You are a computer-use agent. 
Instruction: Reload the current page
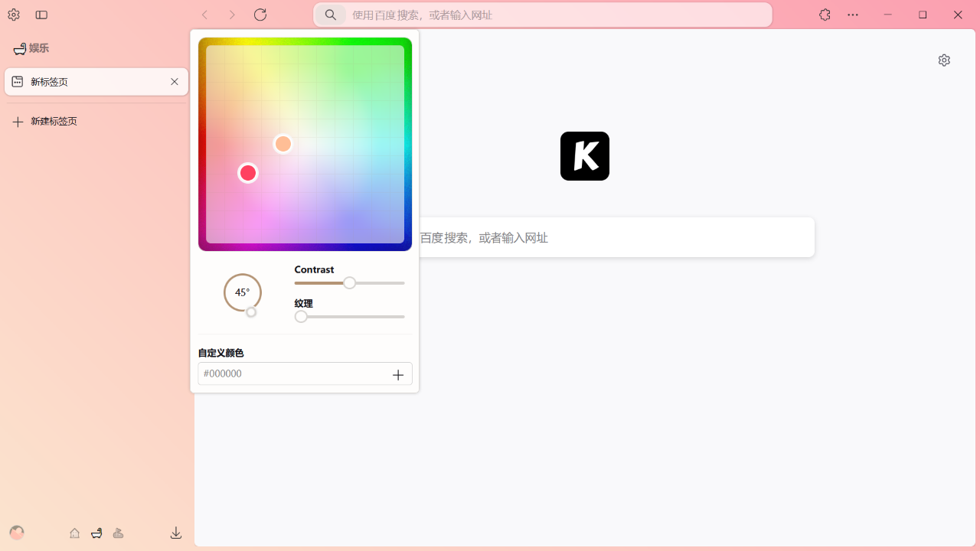(x=260, y=15)
